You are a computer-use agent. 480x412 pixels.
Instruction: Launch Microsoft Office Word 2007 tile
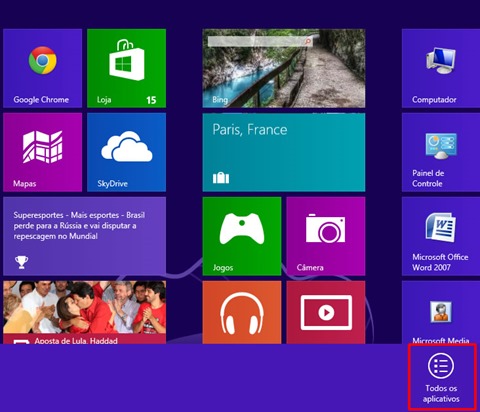point(441,236)
